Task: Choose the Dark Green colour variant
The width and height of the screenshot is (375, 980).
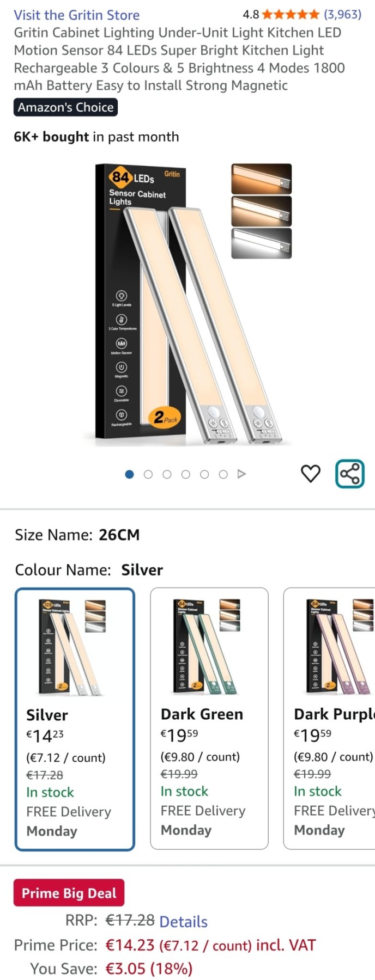Action: tap(209, 718)
